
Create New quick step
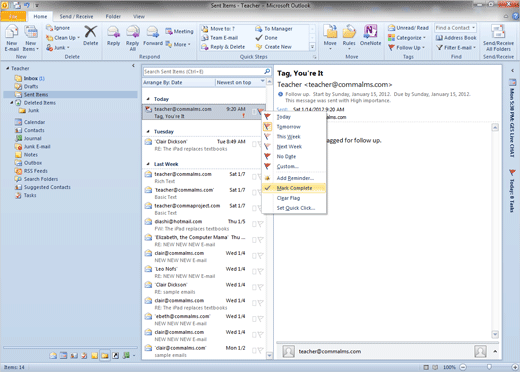[274, 47]
